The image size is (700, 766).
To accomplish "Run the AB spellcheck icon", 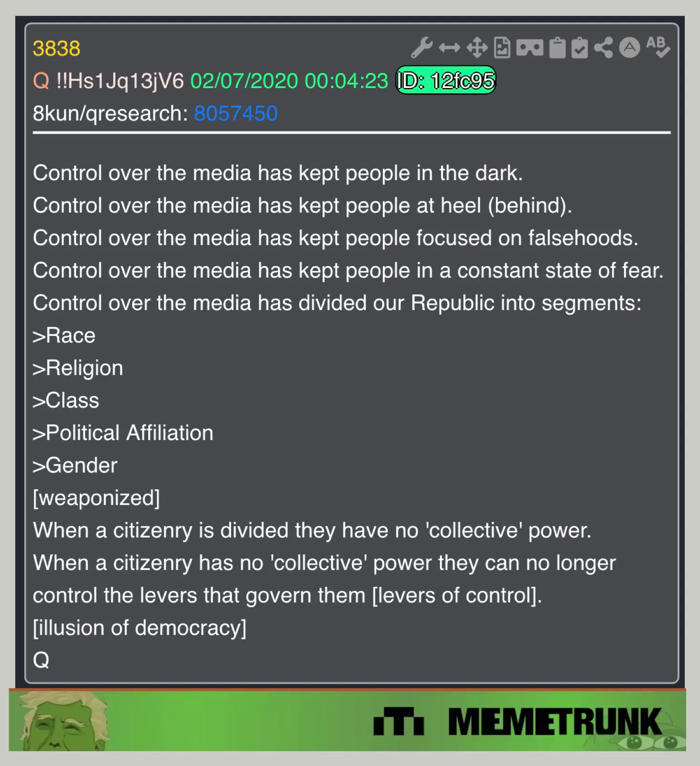I will 658,47.
